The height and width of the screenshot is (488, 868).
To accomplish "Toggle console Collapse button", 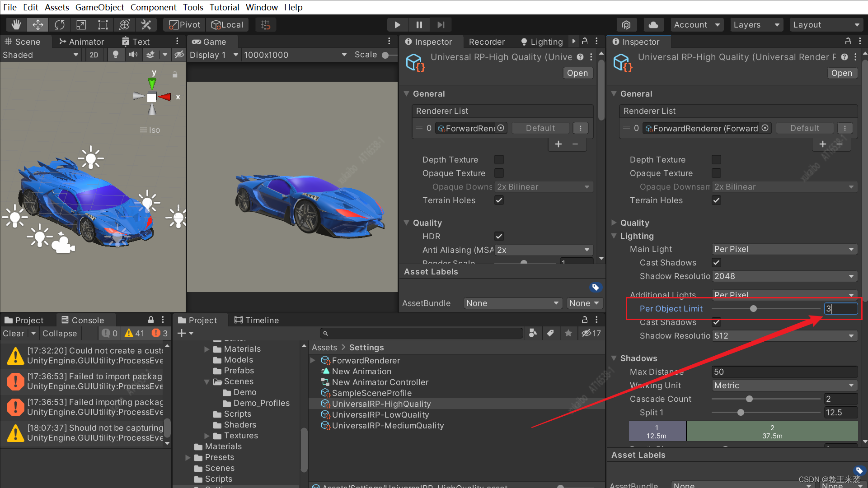I will click(60, 333).
